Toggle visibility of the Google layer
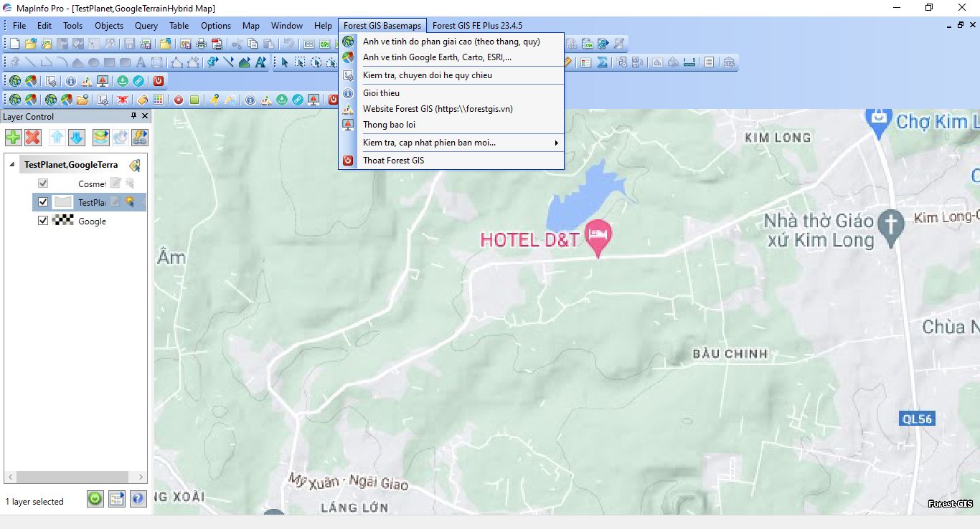980x529 pixels. (x=43, y=221)
